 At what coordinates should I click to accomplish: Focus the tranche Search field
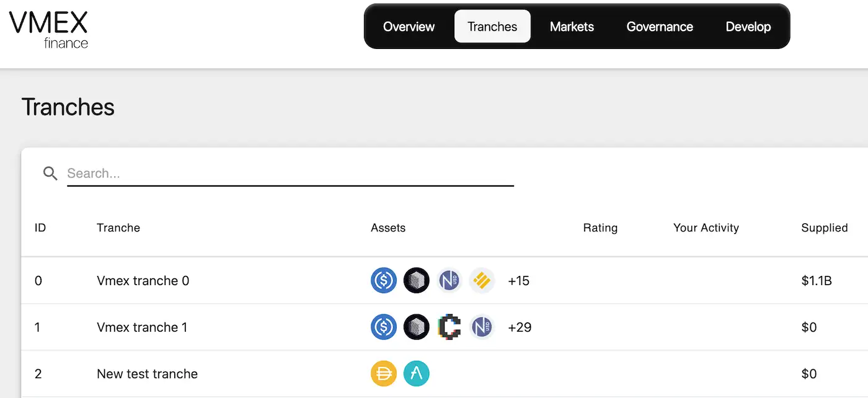pos(290,174)
